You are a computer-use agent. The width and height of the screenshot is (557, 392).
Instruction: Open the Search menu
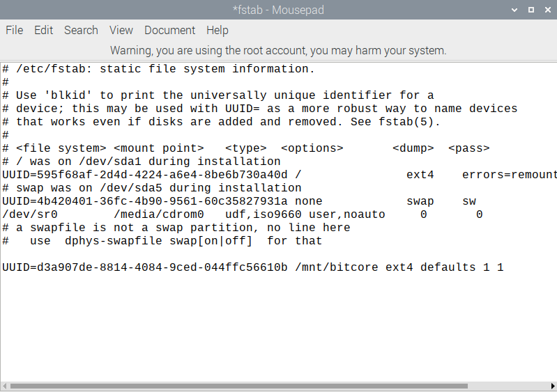[81, 30]
